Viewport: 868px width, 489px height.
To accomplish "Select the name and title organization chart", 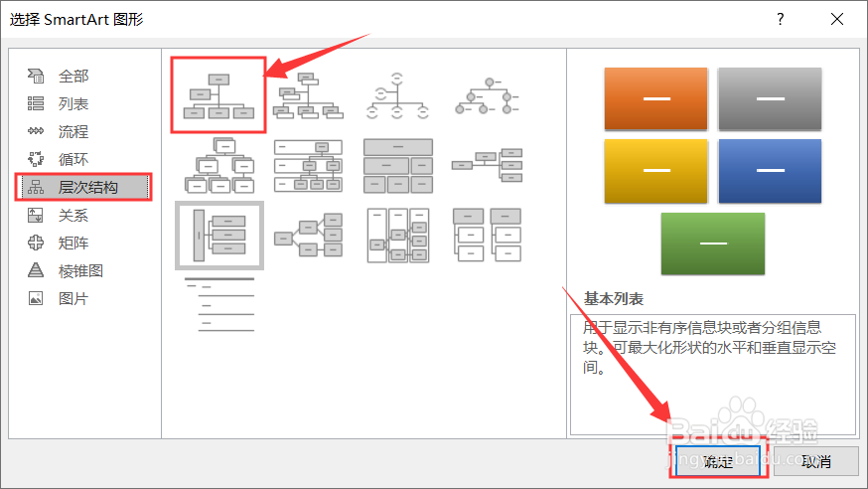I will [x=308, y=95].
